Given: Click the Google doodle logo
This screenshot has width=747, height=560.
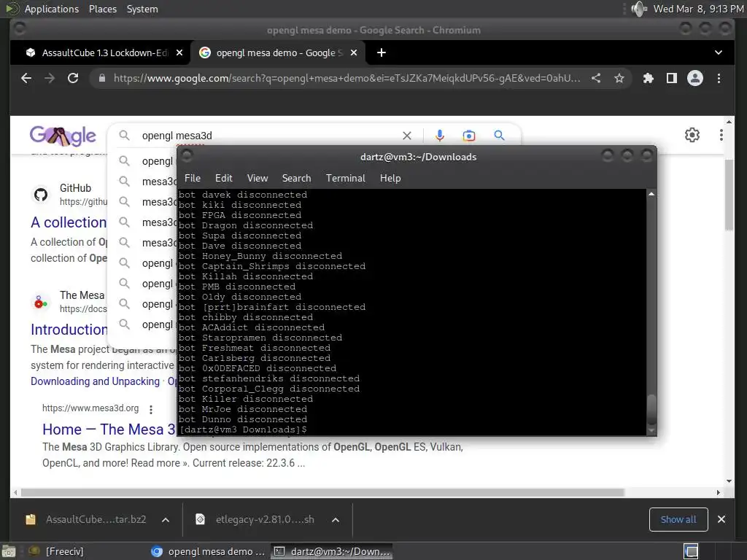Looking at the screenshot, I should click(x=63, y=136).
